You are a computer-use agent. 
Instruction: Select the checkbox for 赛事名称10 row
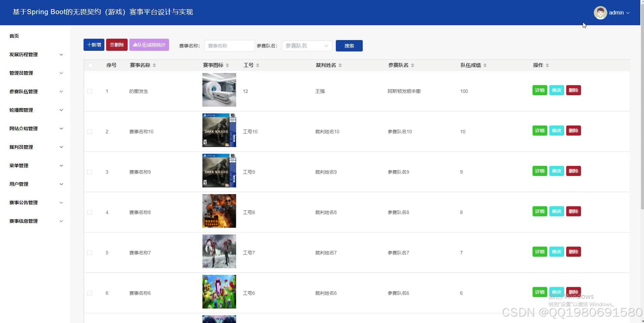click(x=90, y=131)
